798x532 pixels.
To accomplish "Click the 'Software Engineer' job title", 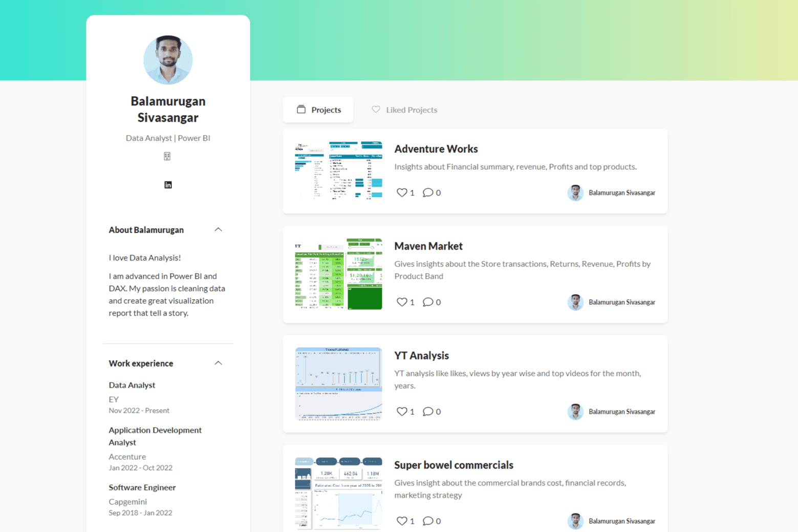I will 142,487.
